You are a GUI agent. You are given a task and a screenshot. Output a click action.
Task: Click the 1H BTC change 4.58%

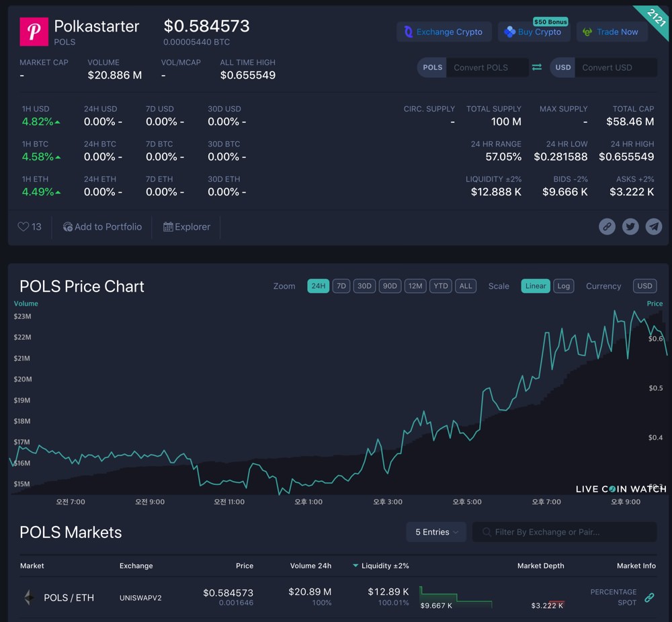[41, 157]
